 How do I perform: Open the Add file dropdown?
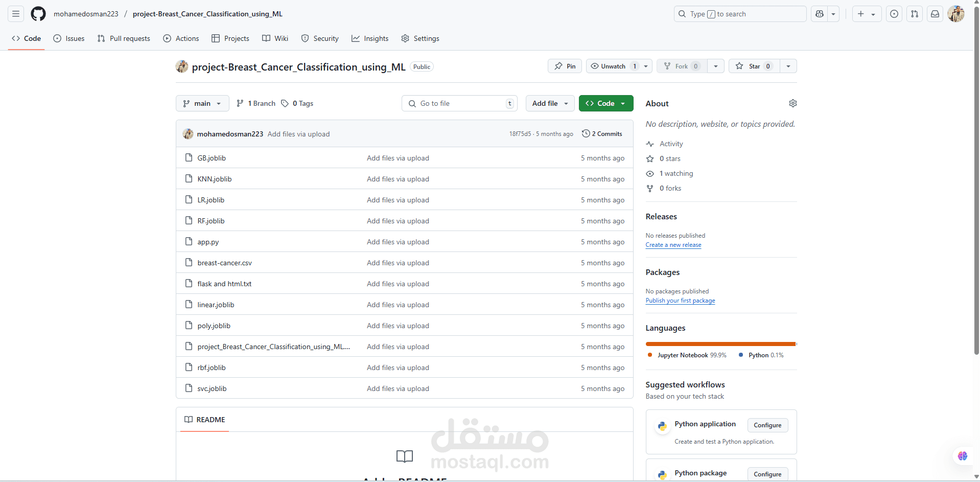click(x=550, y=103)
